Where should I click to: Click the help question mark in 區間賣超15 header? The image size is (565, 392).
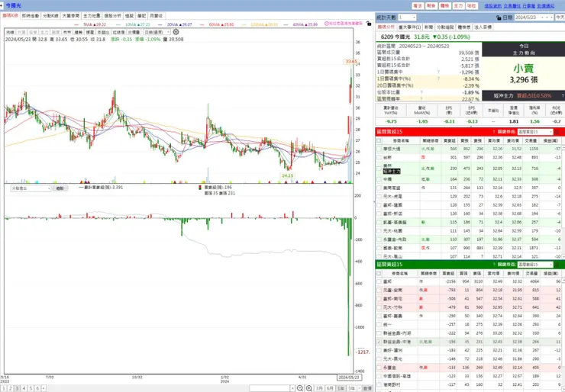pyautogui.click(x=494, y=265)
